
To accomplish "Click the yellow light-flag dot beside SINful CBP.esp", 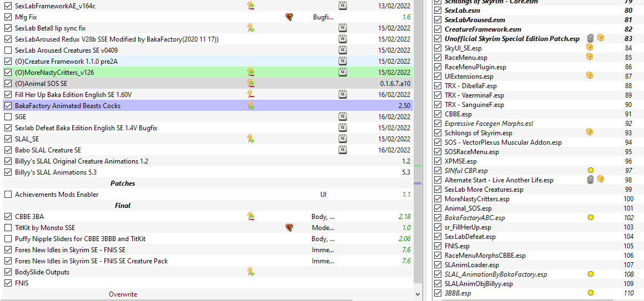I will 591,170.
